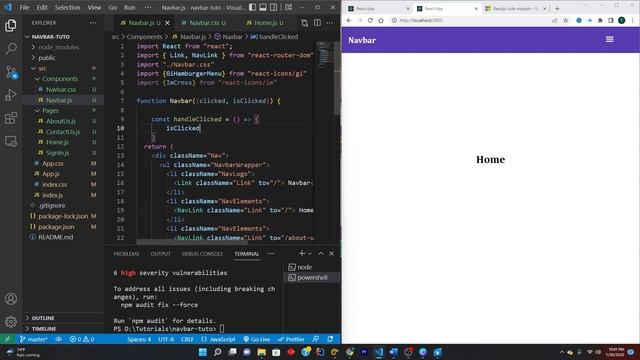Open the Windows Start menu

tap(203, 352)
